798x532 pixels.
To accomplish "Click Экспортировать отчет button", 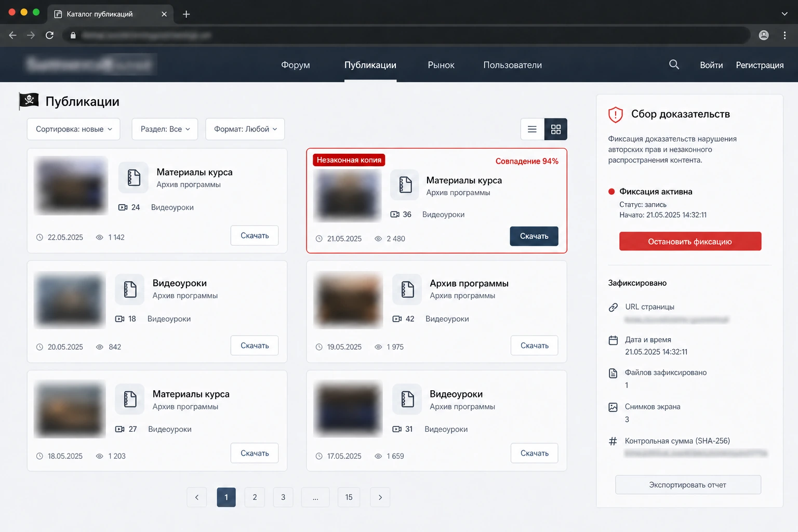I will (x=688, y=485).
